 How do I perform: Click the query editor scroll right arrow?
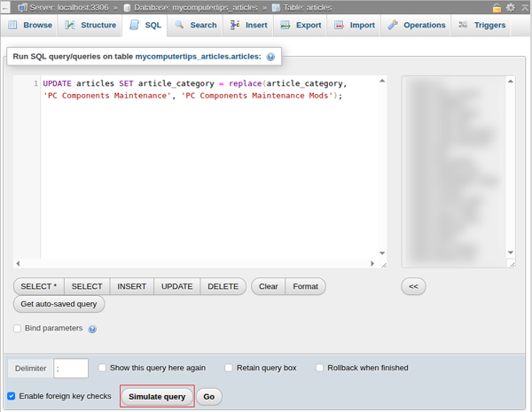click(372, 263)
